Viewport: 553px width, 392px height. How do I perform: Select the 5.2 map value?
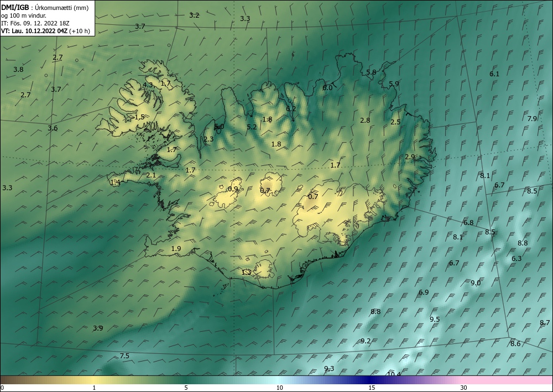pos(252,127)
